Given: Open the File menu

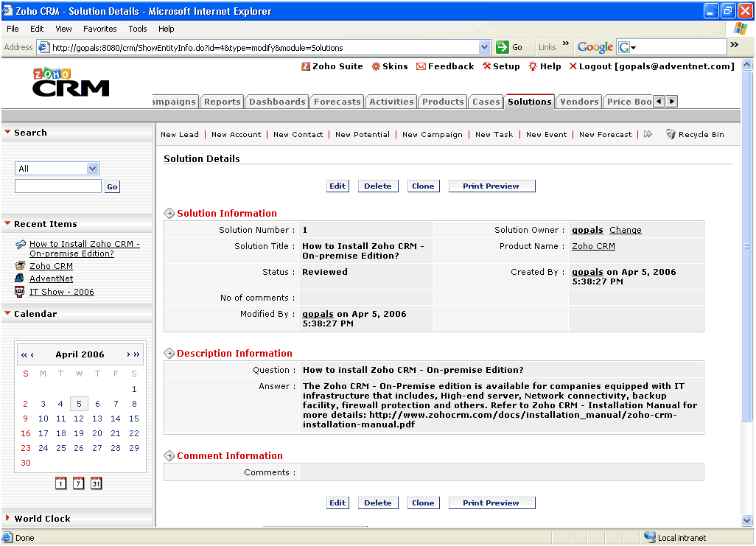Looking at the screenshot, I should (x=13, y=29).
